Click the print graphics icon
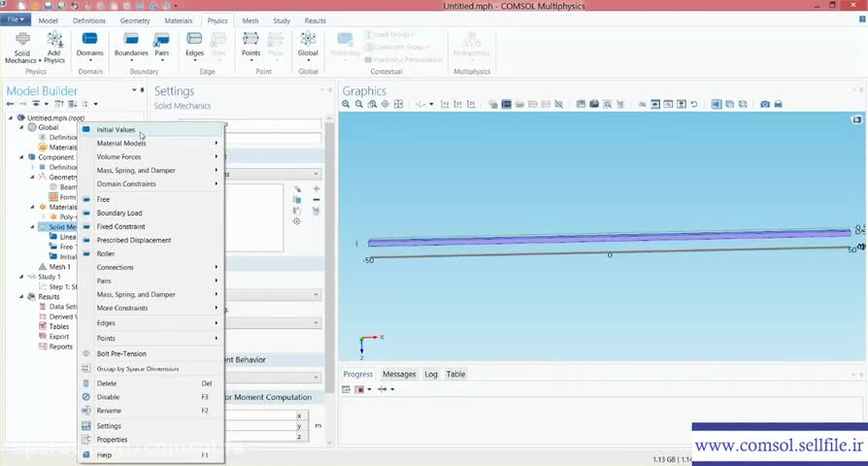 pos(778,104)
